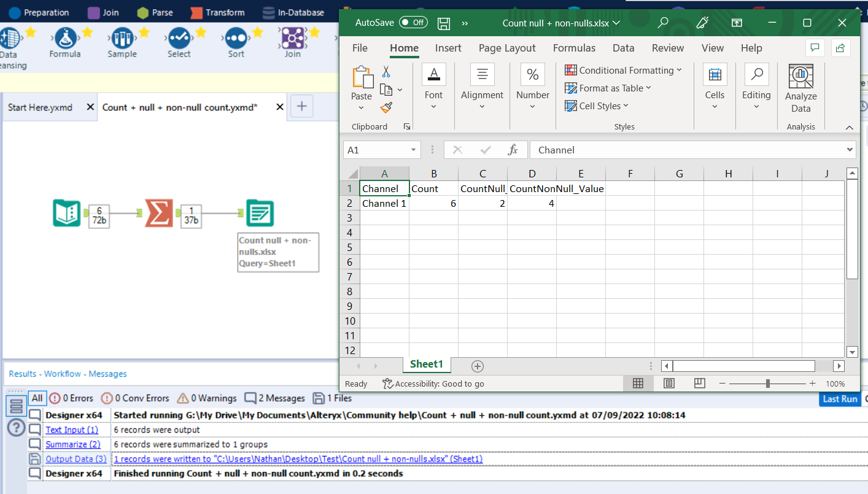This screenshot has width=868, height=494.
Task: Open the Name Box dropdown arrow
Action: (413, 150)
